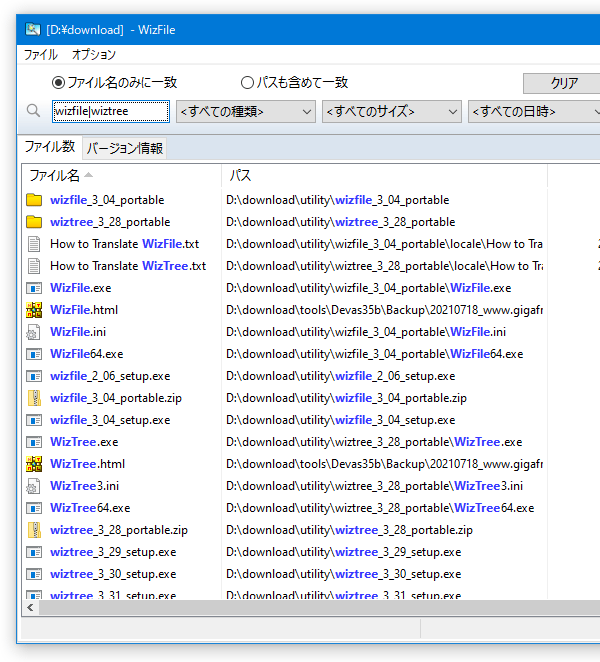Click exe icon beside wiztree_3_30_setup.exe

[34, 574]
